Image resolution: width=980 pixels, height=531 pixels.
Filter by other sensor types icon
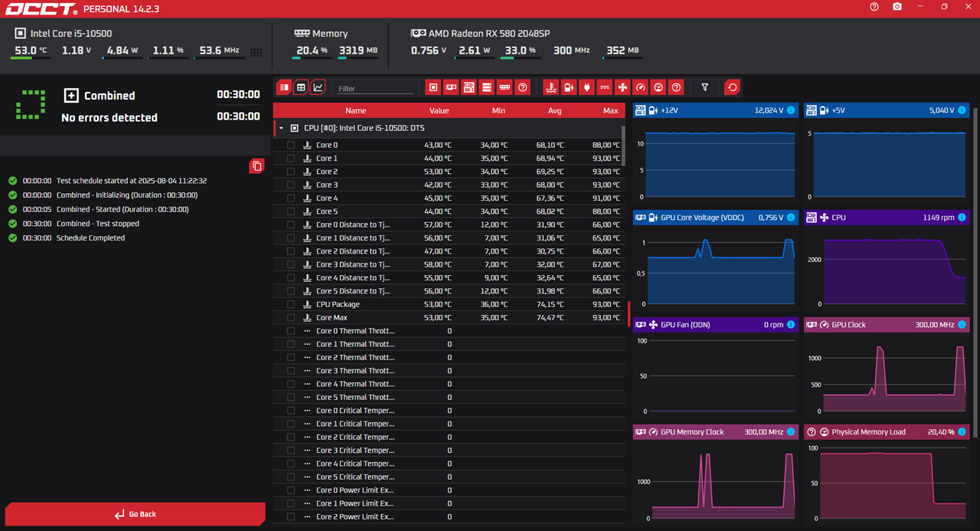tap(676, 87)
